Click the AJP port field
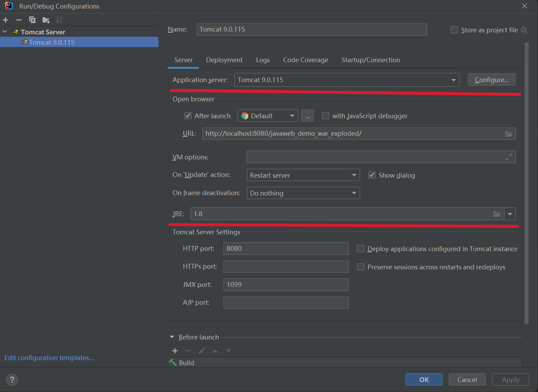 click(x=286, y=303)
